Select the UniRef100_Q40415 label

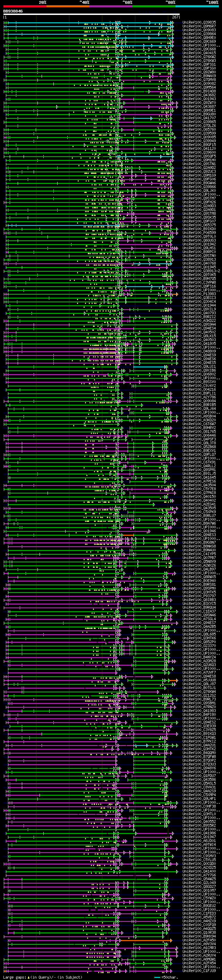(x=199, y=53)
